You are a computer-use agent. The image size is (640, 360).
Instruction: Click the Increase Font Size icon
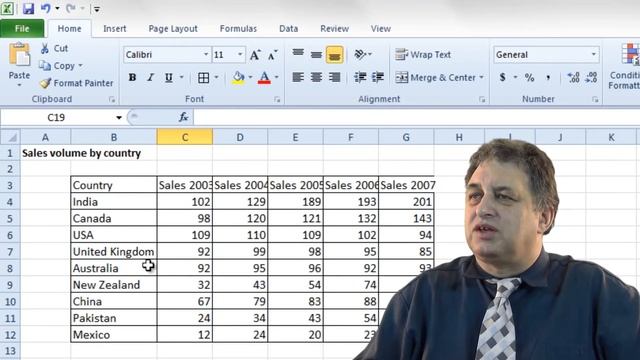click(255, 55)
